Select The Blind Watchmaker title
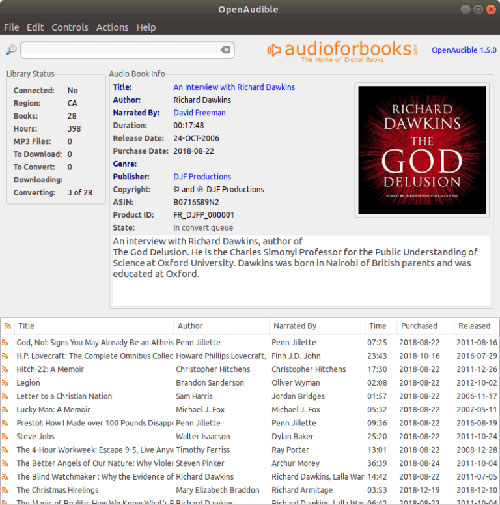Viewport: 500px width, 505px height. coord(95,477)
